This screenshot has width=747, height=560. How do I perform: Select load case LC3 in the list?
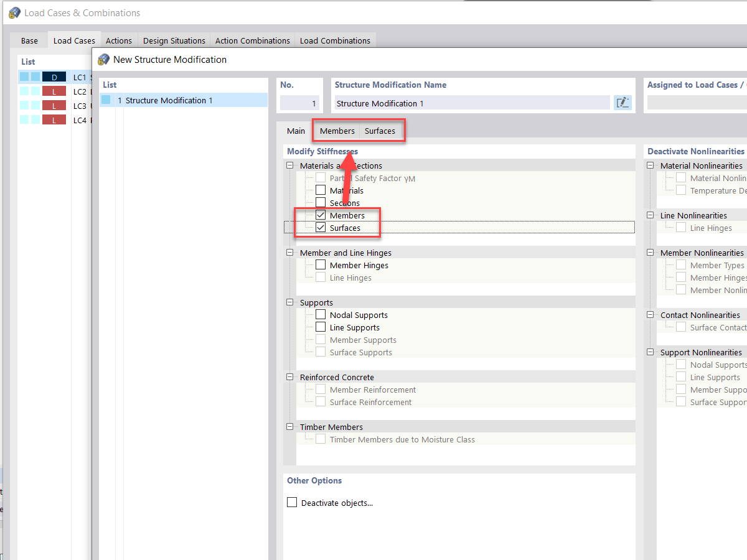pos(55,106)
